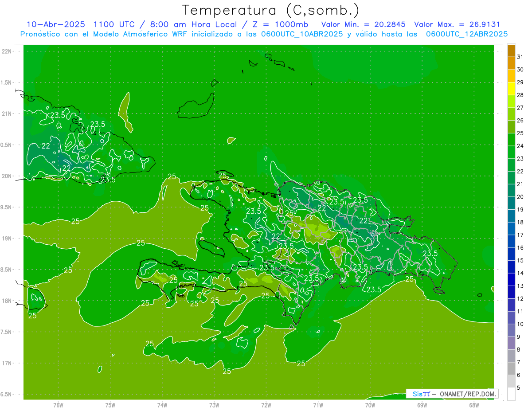The image size is (532, 411).
Task: Pick the yellow legend swatch between 28 and 29
Action: (x=511, y=89)
